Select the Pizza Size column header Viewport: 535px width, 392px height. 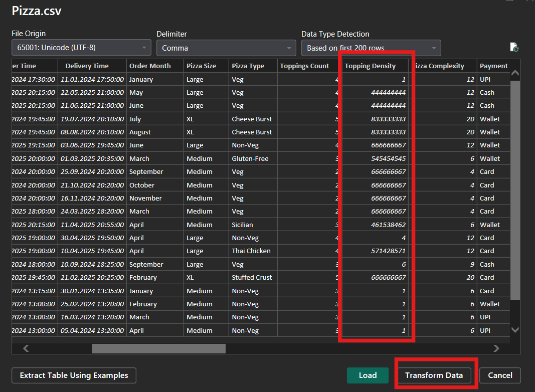202,66
